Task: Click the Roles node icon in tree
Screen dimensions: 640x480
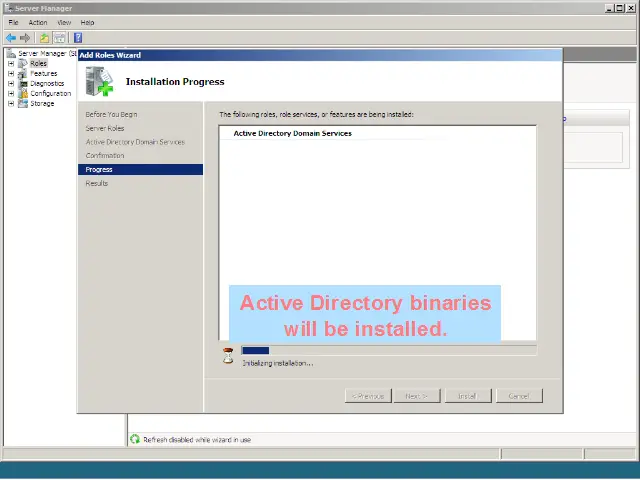Action: coord(23,63)
